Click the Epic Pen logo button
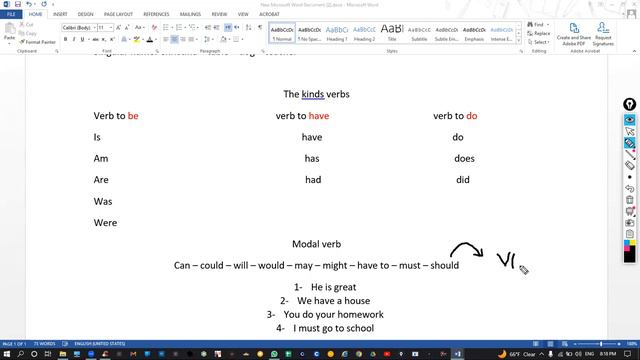Viewport: 640px width, 360px height. (629, 104)
